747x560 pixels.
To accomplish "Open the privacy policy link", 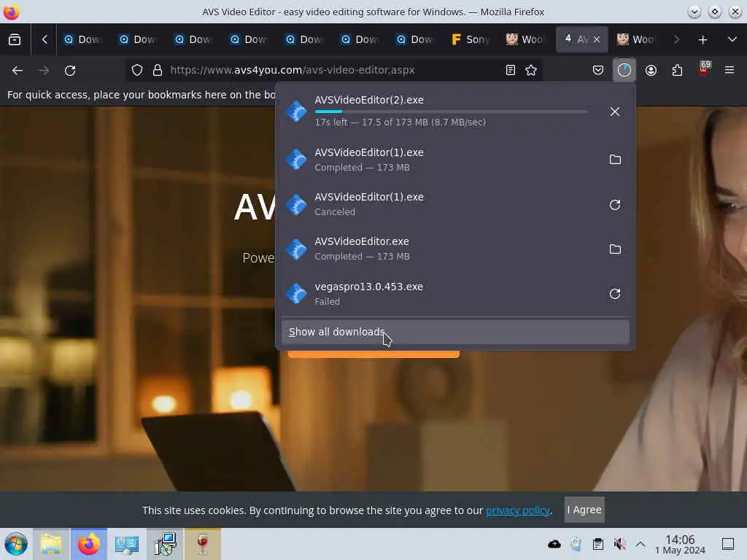I will (518, 510).
